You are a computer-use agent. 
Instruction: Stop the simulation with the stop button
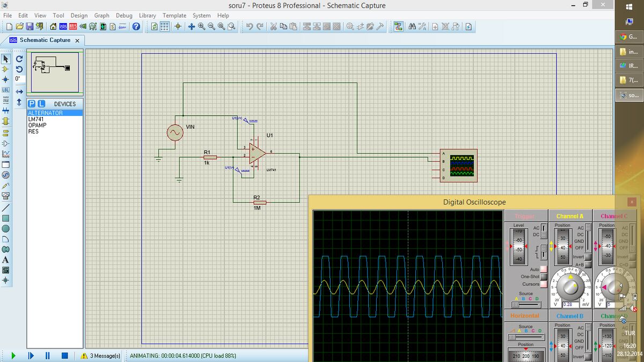(64, 356)
